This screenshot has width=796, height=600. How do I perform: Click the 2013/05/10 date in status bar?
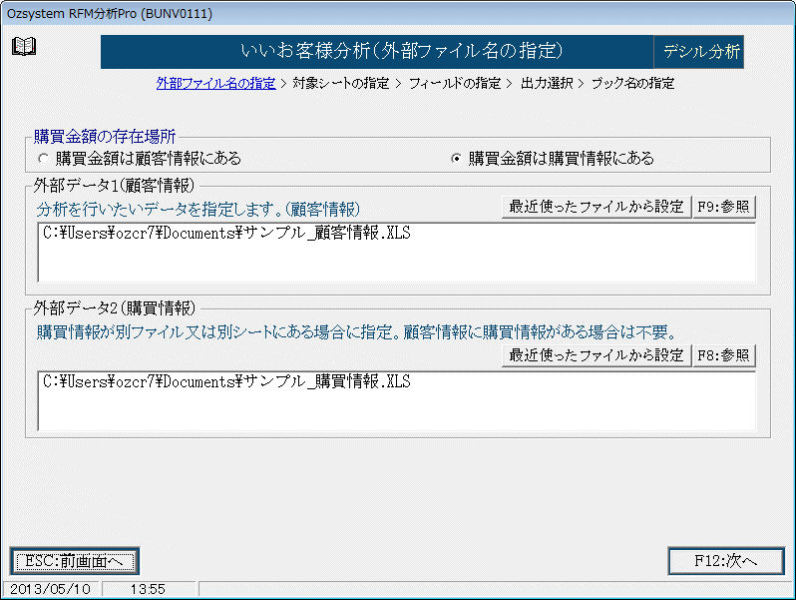click(51, 589)
